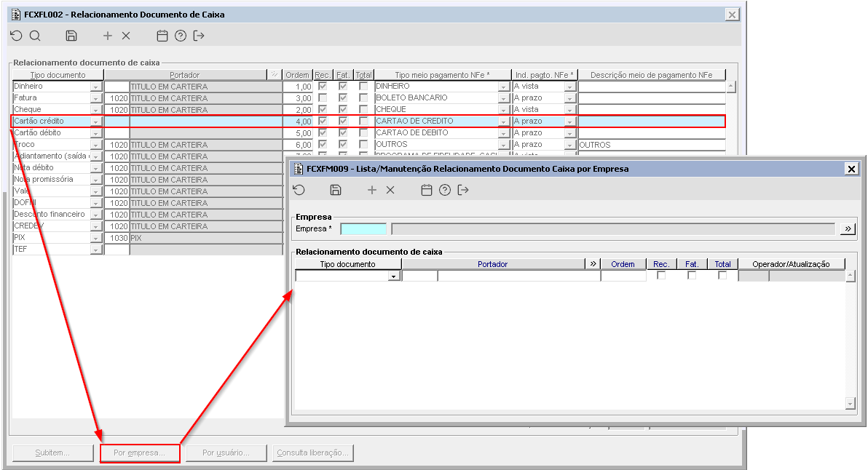Open help icon in FCXFM009 toolbar
The height and width of the screenshot is (470, 868).
[x=444, y=190]
